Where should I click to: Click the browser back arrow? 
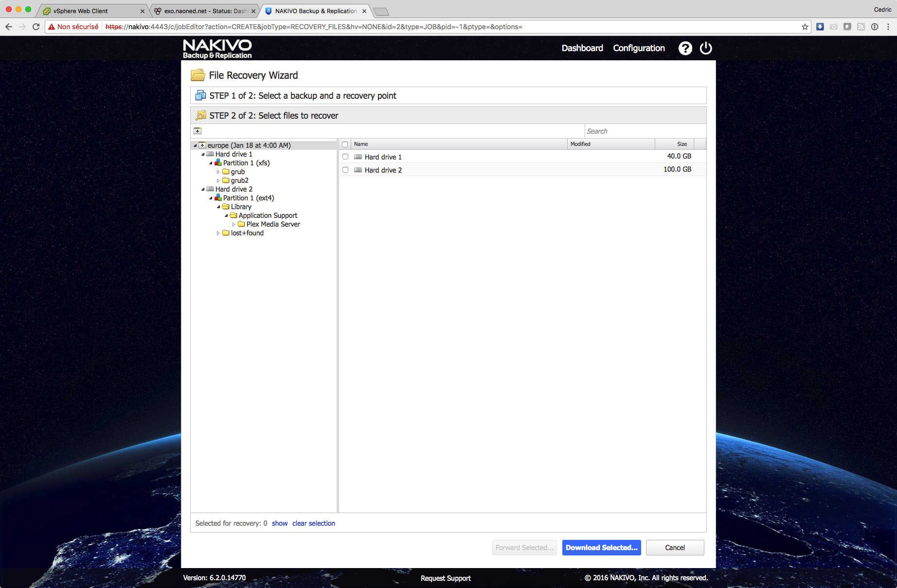9,27
